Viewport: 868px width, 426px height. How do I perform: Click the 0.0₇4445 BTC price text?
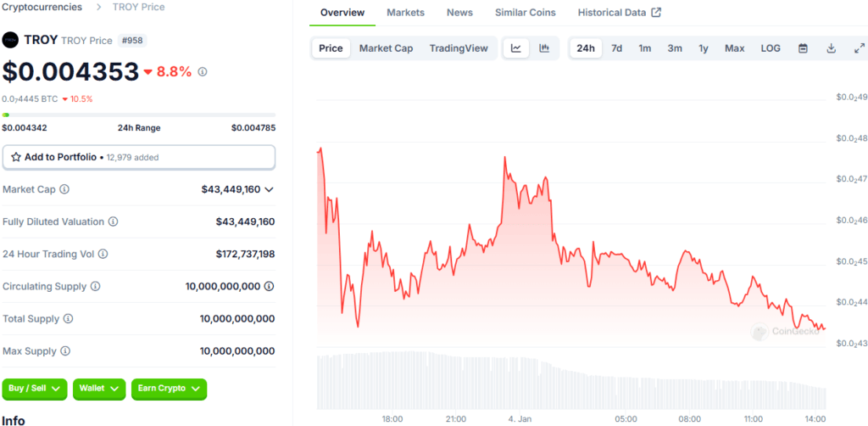[x=30, y=98]
